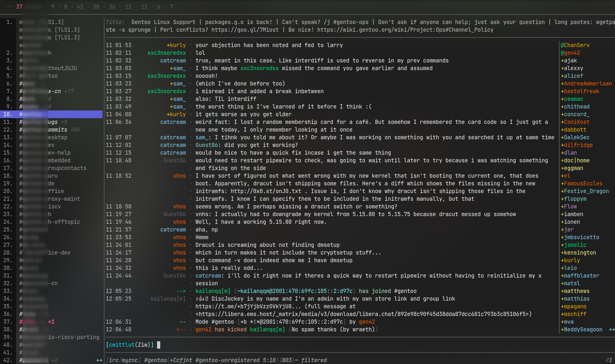Click nick xxc3nsoredxx on the 11:02:11 message
Screen dimensions: 615x364
point(167,53)
